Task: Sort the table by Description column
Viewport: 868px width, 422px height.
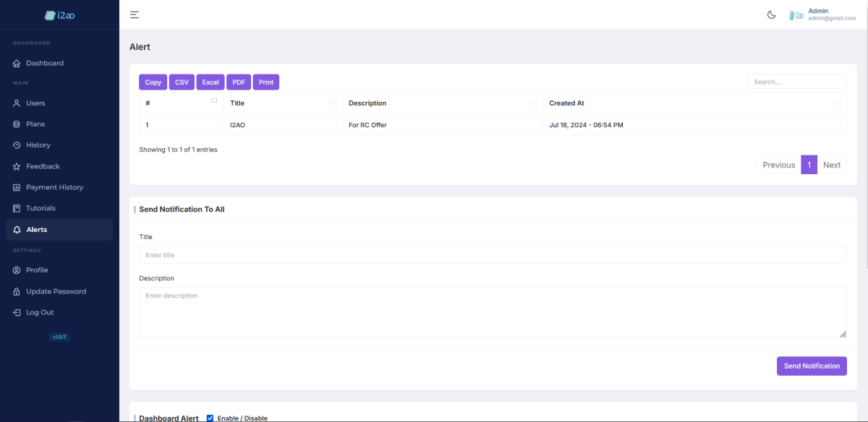Action: (x=441, y=103)
